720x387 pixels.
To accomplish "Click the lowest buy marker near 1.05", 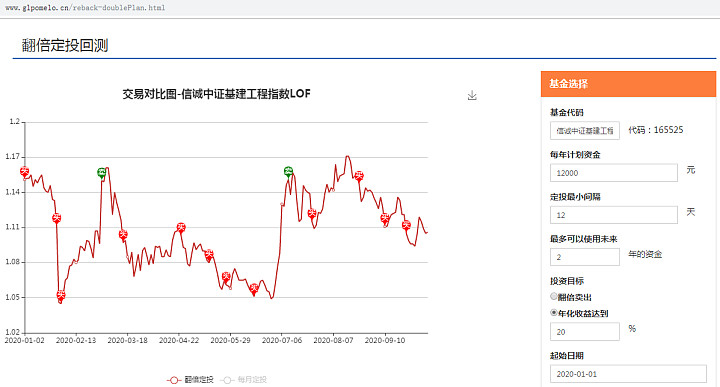I will pos(61,295).
